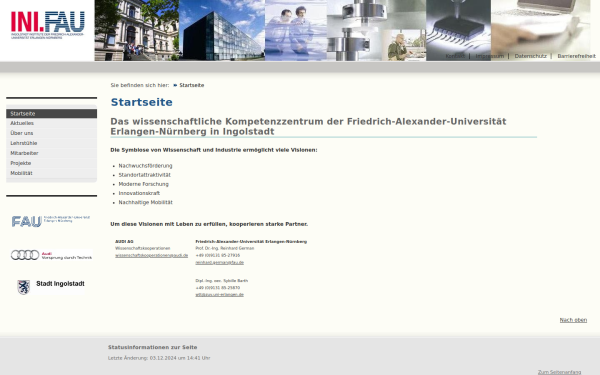Click the email link below Sybille Barth

tap(219, 295)
